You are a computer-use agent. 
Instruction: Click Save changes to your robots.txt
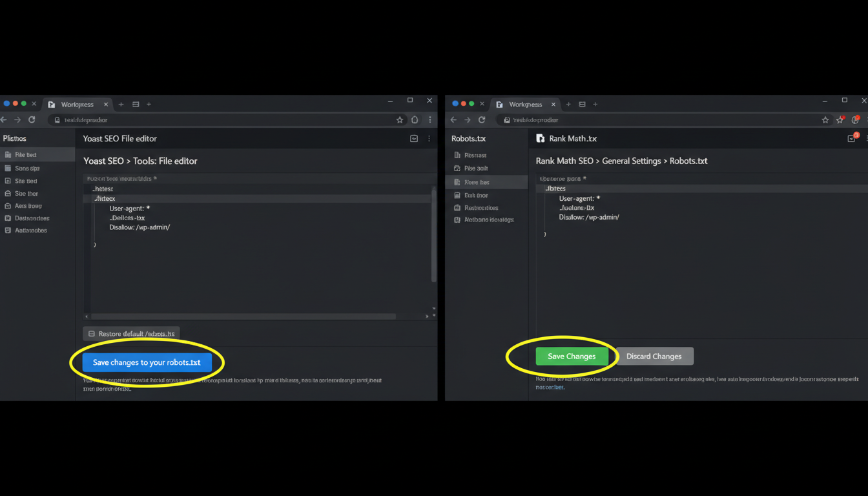click(x=147, y=362)
